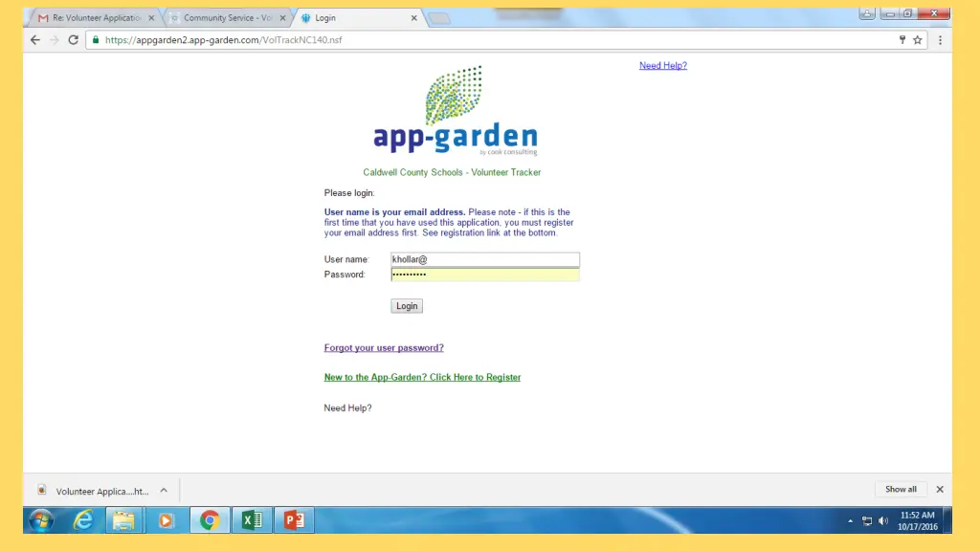Open the media player taskbar icon
The height and width of the screenshot is (551, 980).
[167, 520]
